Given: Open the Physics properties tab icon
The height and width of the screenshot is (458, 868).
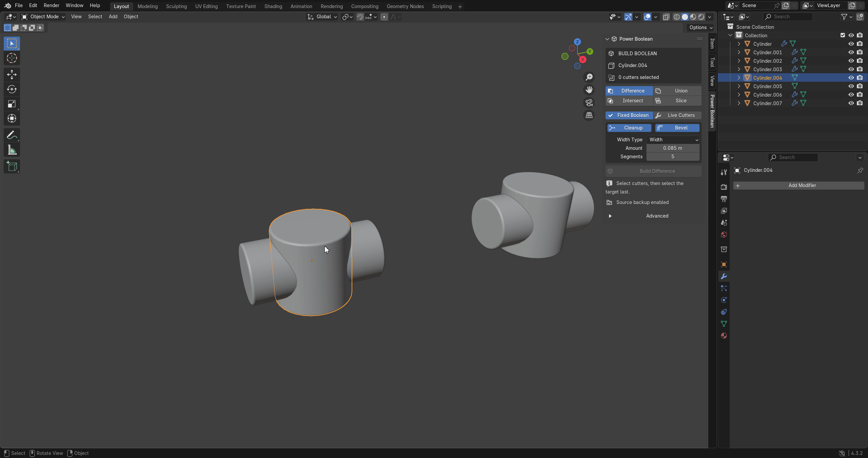Looking at the screenshot, I should [724, 300].
